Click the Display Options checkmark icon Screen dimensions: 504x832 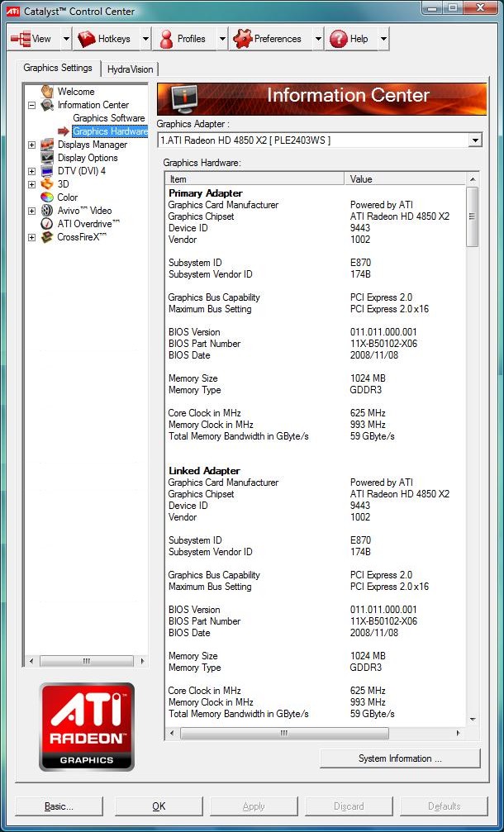click(x=47, y=158)
